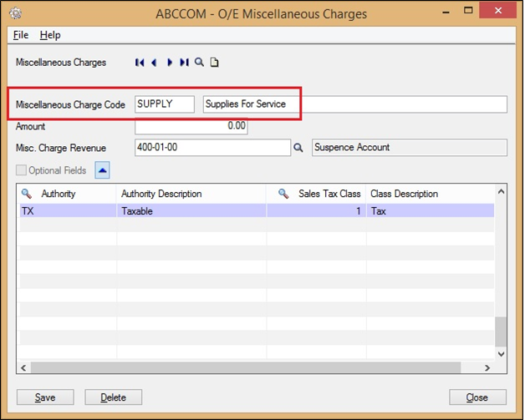Click the Delete button
The width and height of the screenshot is (530, 420).
[113, 397]
